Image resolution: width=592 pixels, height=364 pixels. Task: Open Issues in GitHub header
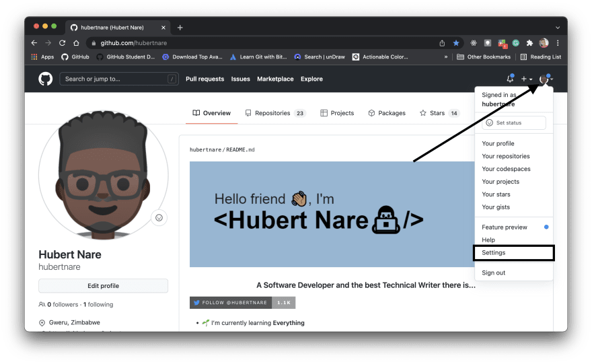pyautogui.click(x=241, y=79)
